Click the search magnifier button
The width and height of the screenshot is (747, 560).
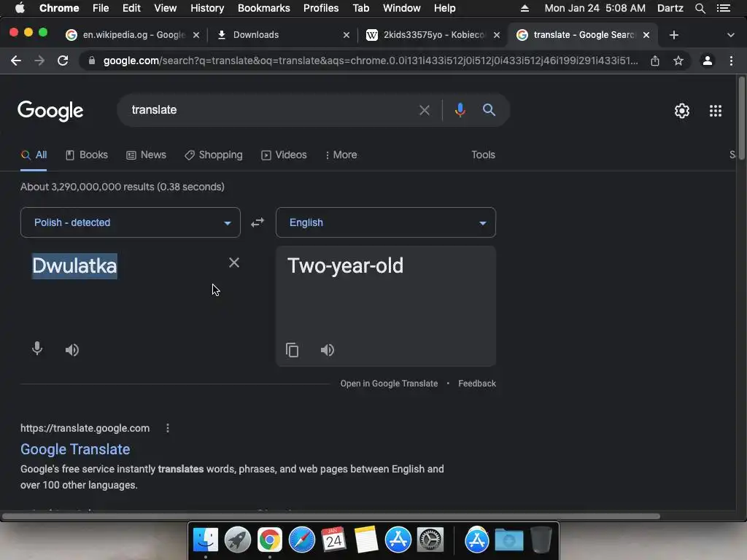click(489, 110)
